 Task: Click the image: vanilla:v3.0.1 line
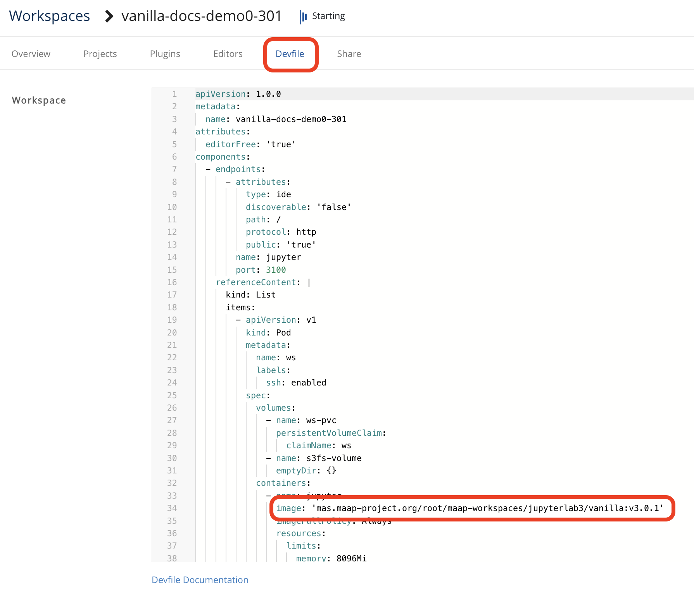[470, 508]
